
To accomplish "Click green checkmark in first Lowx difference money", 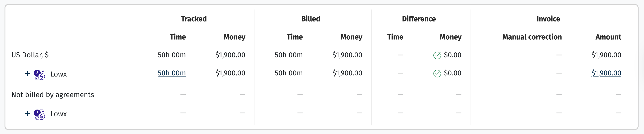I will tap(437, 74).
